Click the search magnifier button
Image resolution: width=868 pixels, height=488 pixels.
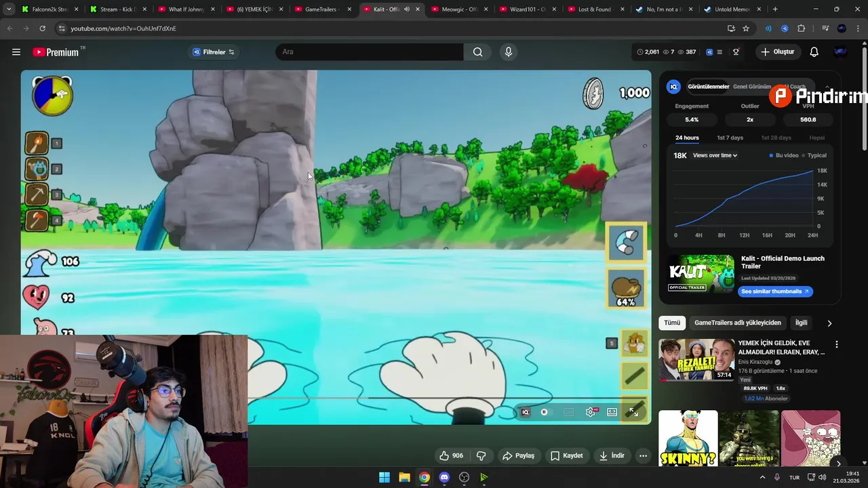pyautogui.click(x=478, y=52)
